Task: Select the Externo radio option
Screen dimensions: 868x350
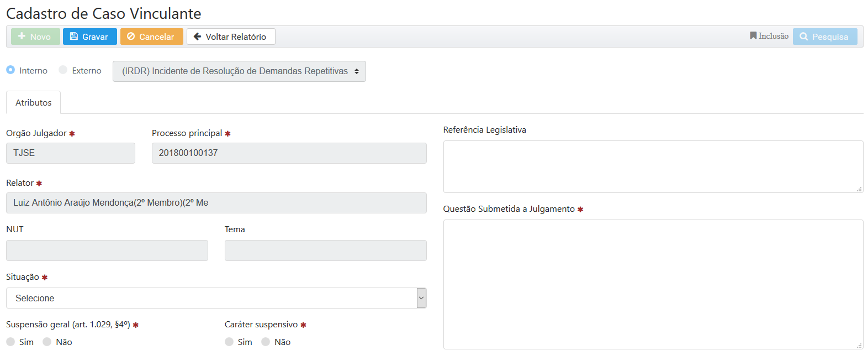Action: [x=63, y=70]
